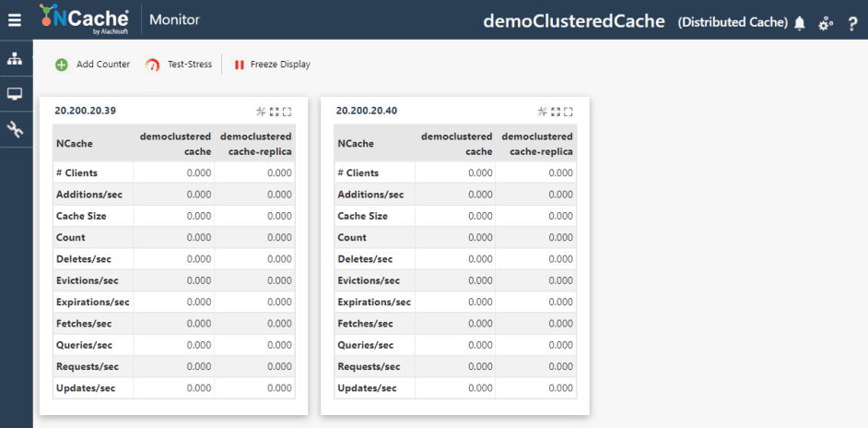Select Queries/sec row in 20.200.20.40 panel

455,345
